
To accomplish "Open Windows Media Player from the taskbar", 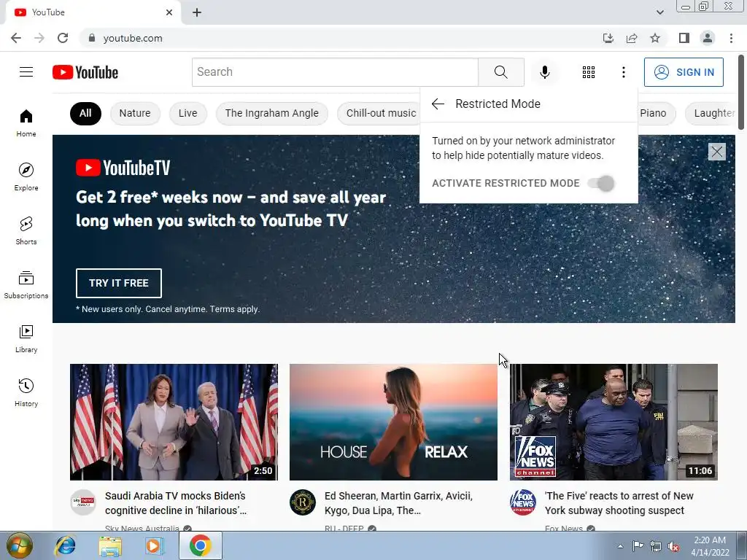I will pos(155,545).
